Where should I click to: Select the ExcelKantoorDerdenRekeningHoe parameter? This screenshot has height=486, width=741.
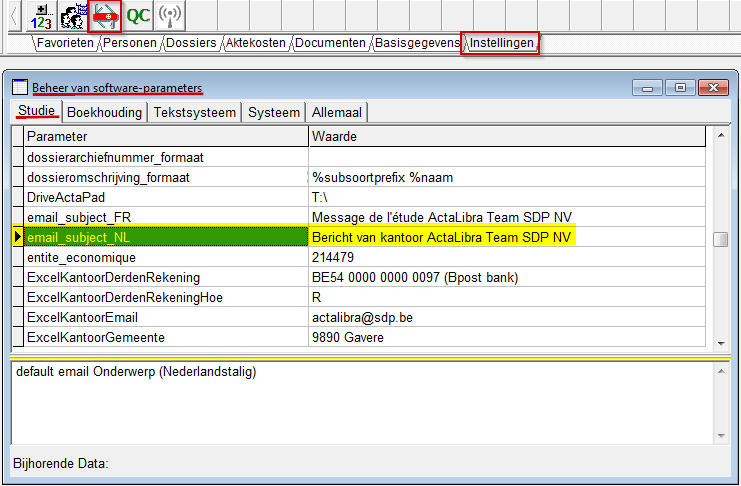(166, 297)
